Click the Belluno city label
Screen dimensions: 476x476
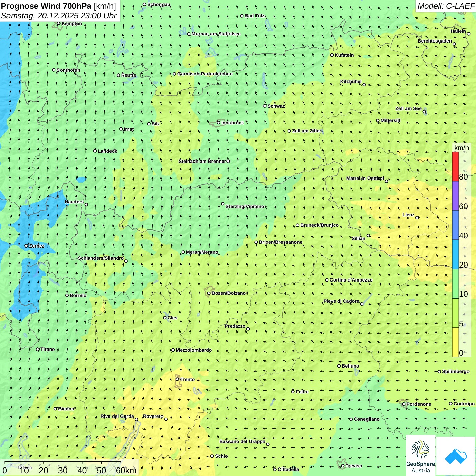point(350,366)
